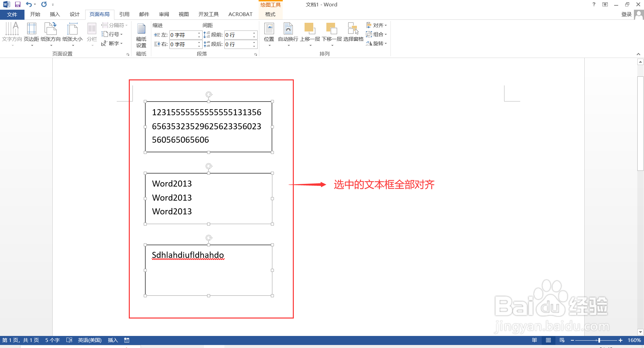The image size is (644, 348).
Task: Click the Sdhlahdiufldhahdo text in text box
Action: point(188,255)
